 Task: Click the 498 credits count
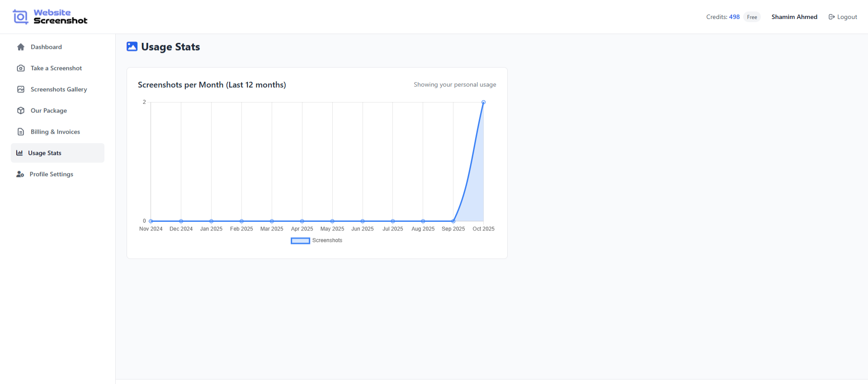coord(734,17)
